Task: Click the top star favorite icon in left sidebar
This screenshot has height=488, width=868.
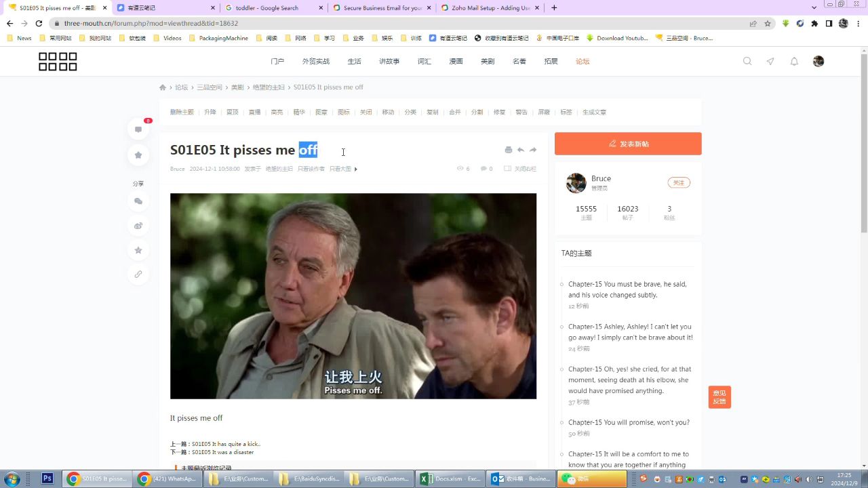Action: 138,155
